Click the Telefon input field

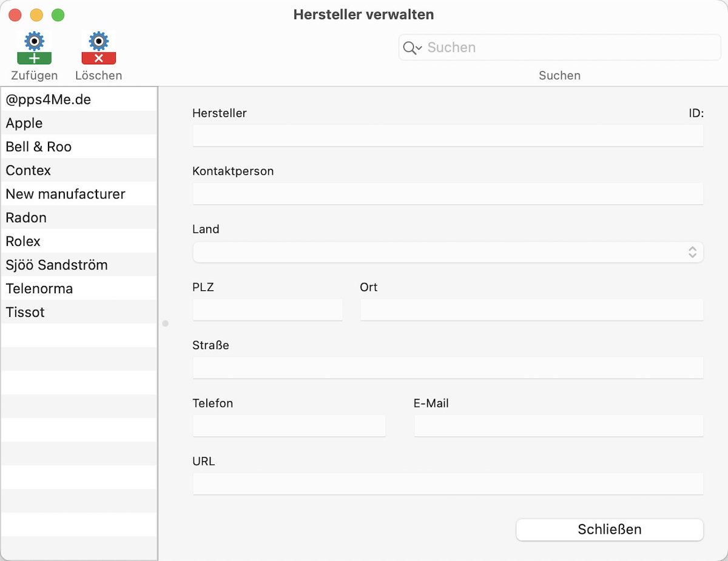pos(289,426)
